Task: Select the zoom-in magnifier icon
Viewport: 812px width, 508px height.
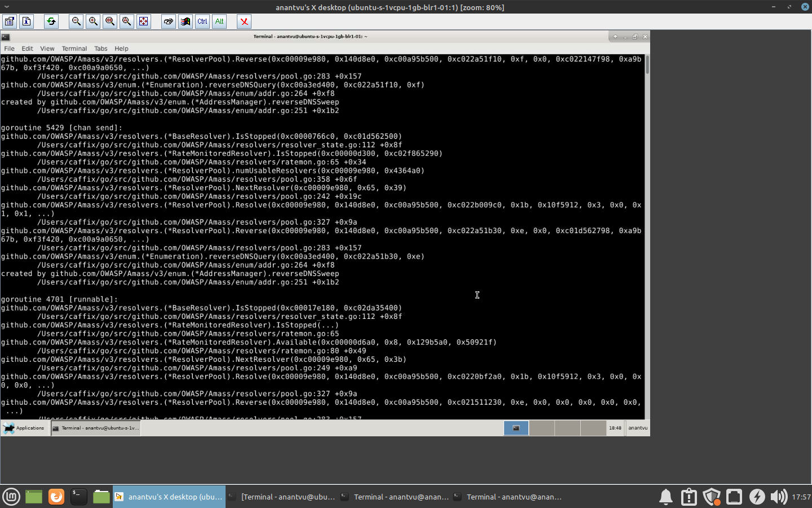Action: (92, 21)
